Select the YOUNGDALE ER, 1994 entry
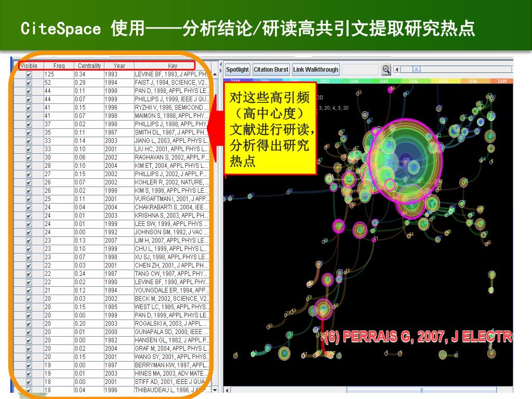The height and width of the screenshot is (399, 532). [171, 290]
